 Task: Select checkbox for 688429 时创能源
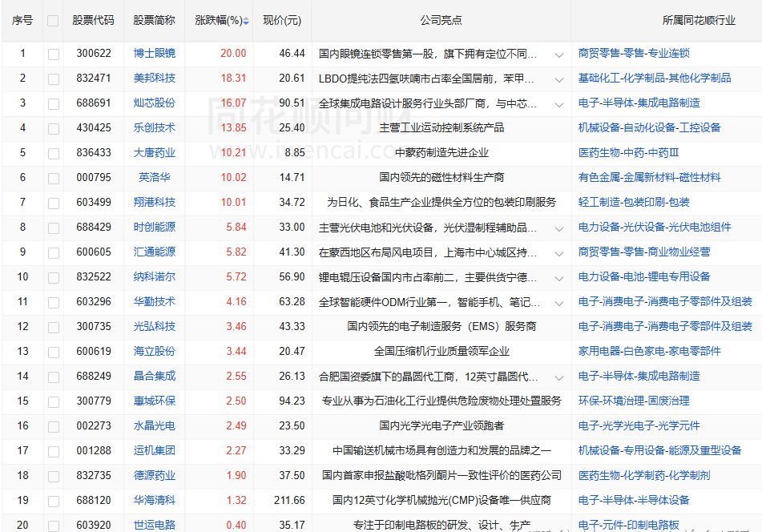pyautogui.click(x=54, y=228)
